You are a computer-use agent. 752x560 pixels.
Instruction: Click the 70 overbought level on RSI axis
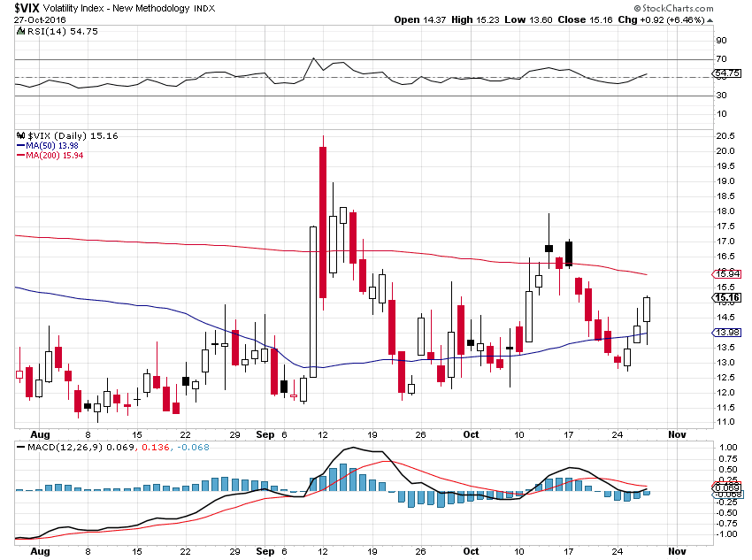[721, 59]
